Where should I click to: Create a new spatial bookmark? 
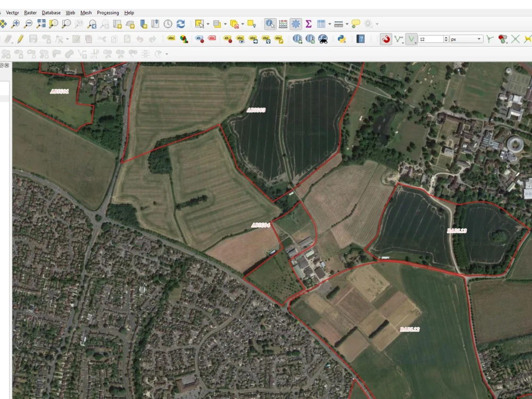143,24
